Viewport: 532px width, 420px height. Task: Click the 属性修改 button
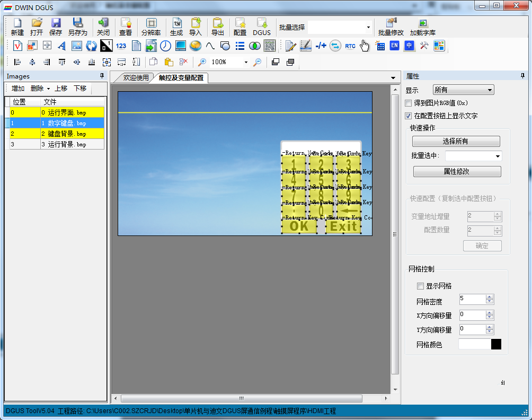pos(457,171)
